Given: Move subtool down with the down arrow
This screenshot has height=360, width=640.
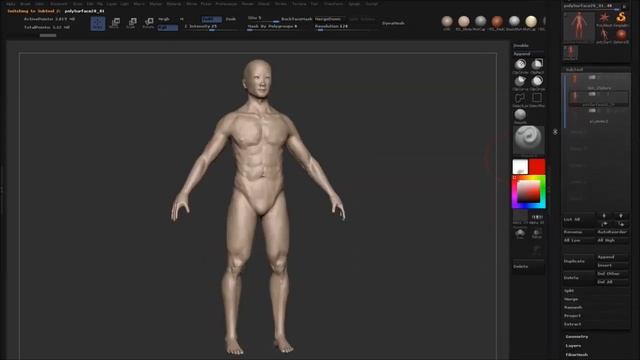Looking at the screenshot, I should [621, 216].
